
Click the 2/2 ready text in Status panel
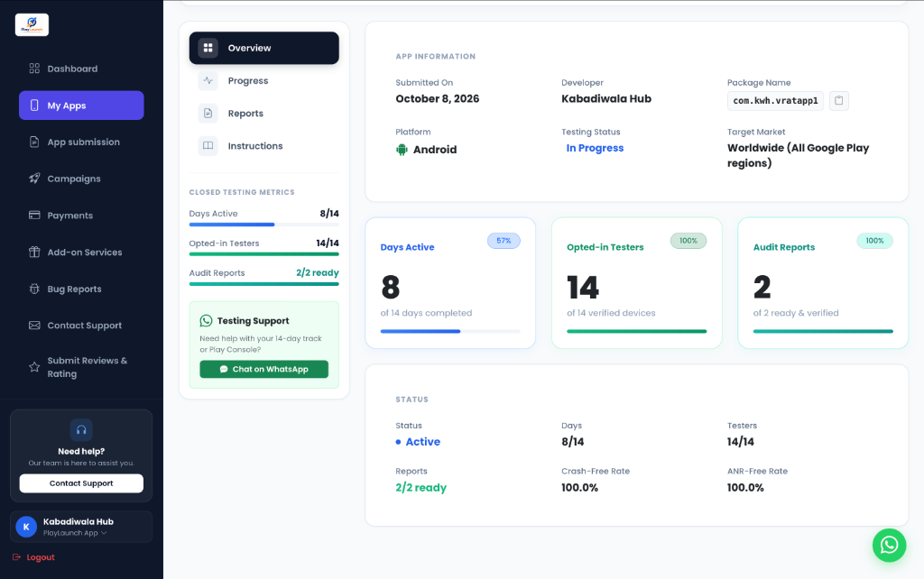point(420,488)
